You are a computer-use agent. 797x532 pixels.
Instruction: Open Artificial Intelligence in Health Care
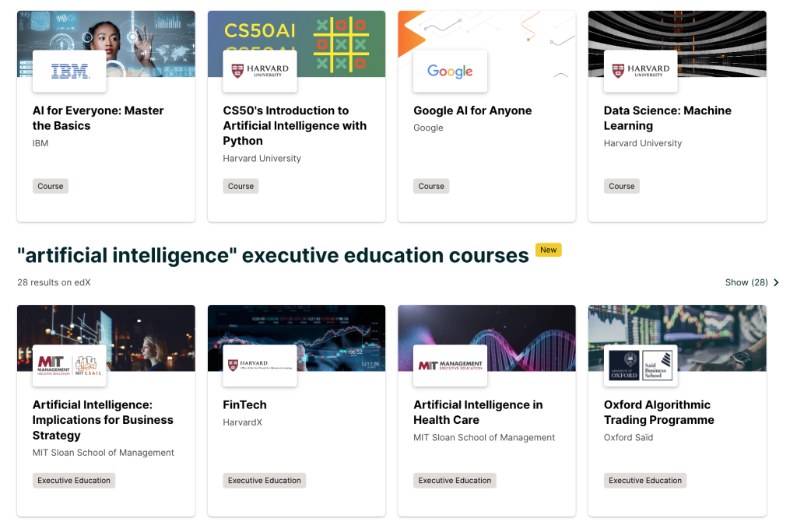click(478, 412)
